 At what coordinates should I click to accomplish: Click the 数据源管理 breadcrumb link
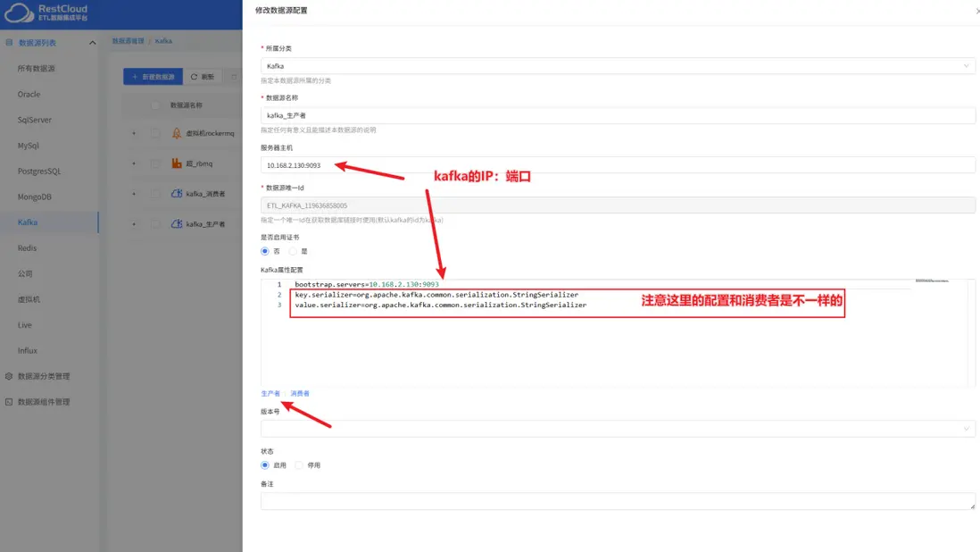pyautogui.click(x=129, y=40)
